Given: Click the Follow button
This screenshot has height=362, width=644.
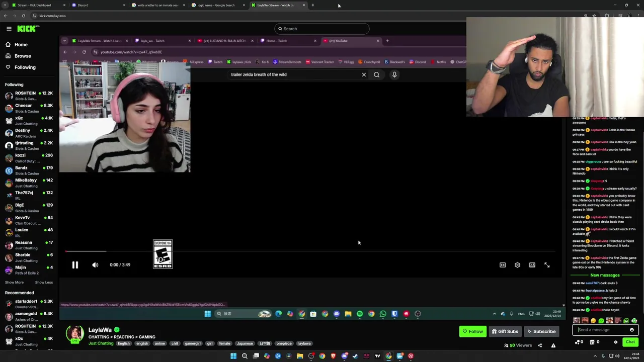Looking at the screenshot, I should pyautogui.click(x=472, y=331).
